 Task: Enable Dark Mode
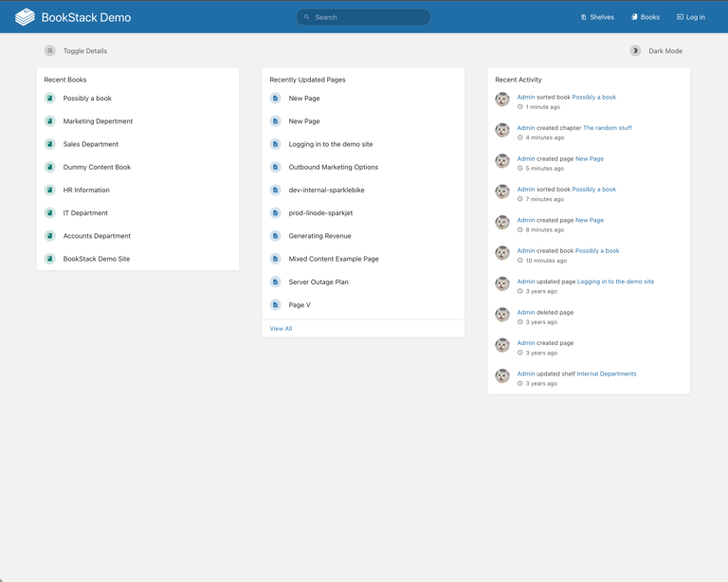[x=664, y=51]
